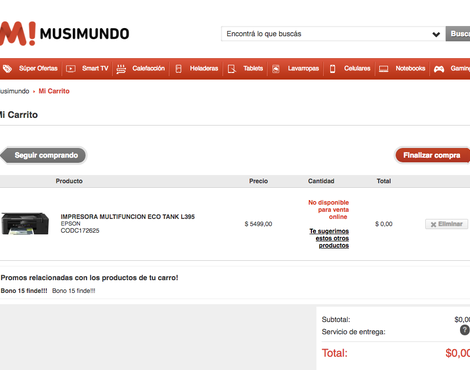Open the Notebooks category

(x=410, y=68)
